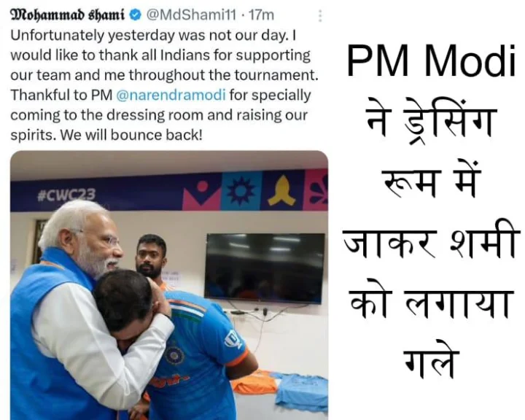This screenshot has width=525, height=420.
Task: Open the 17m tweet timestamp
Action: click(262, 15)
